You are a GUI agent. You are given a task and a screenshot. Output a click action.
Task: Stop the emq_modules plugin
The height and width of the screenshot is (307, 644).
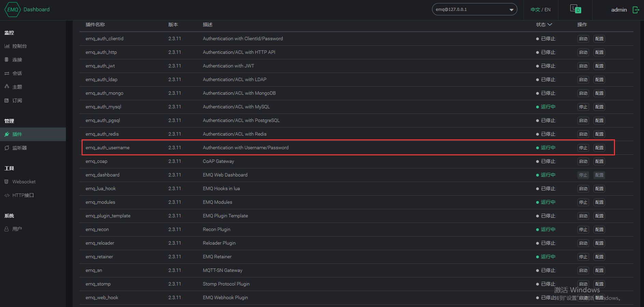[583, 202]
